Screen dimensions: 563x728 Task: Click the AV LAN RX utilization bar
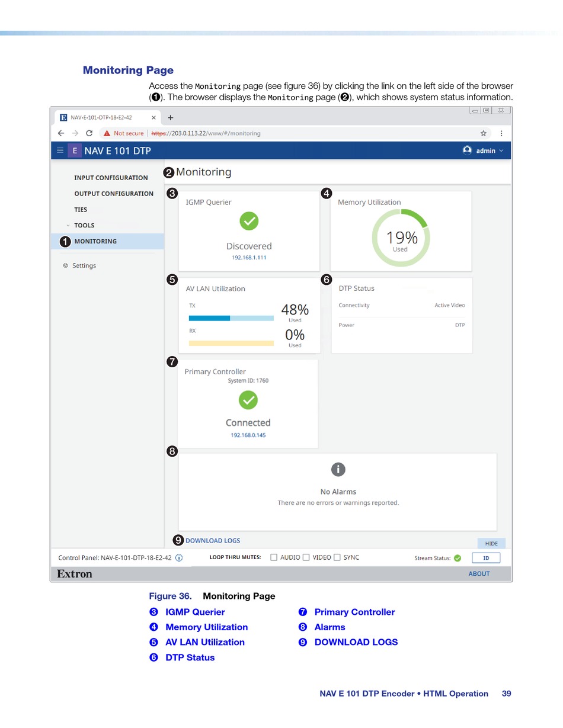click(x=231, y=343)
